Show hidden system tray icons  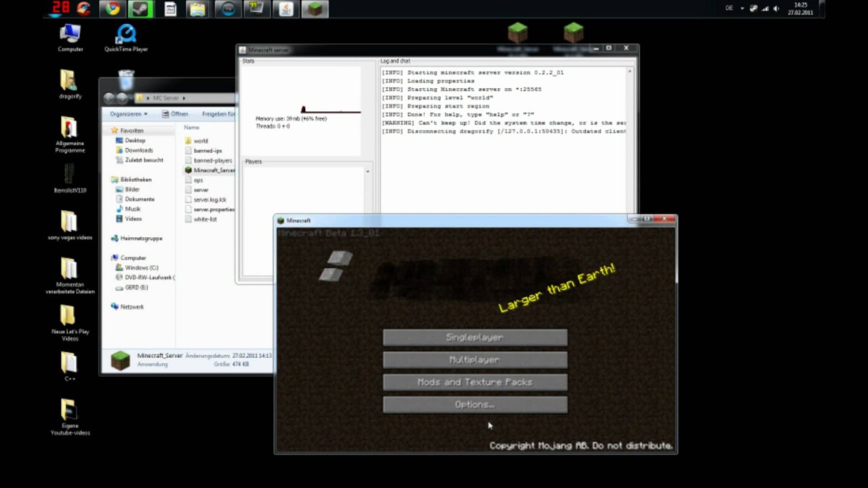(x=742, y=9)
